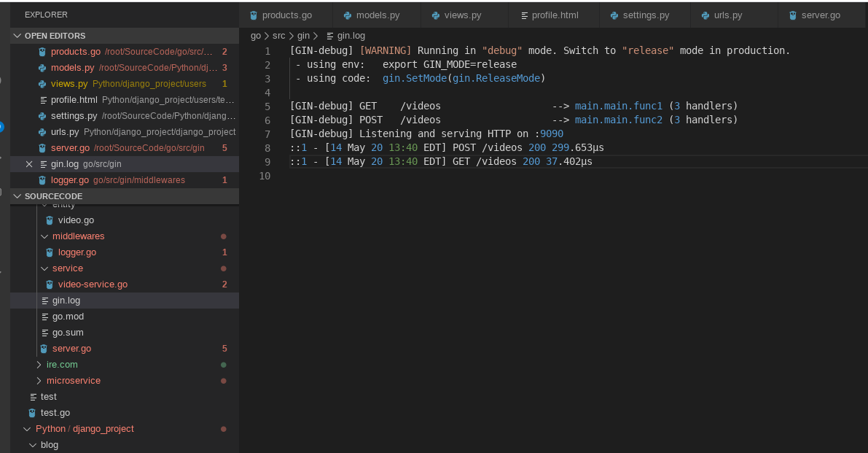
Task: Open go.mod in the file tree
Action: [68, 317]
